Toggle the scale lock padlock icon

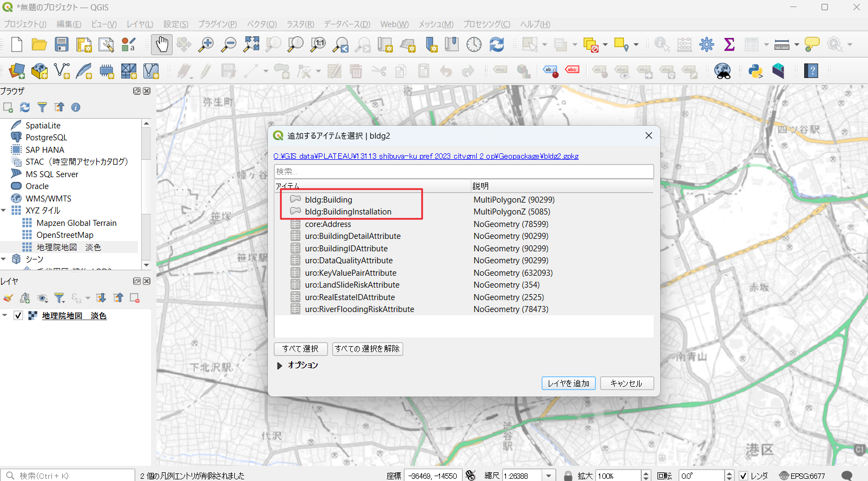pos(568,476)
